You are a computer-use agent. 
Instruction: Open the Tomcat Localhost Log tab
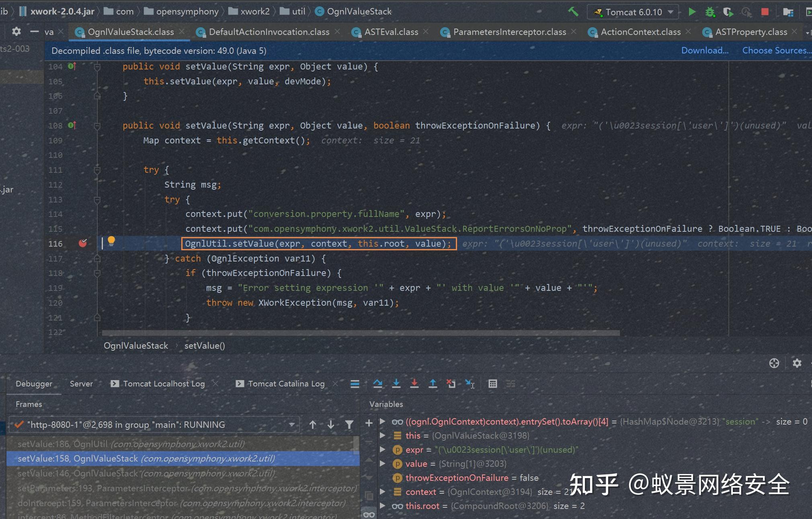pos(164,384)
